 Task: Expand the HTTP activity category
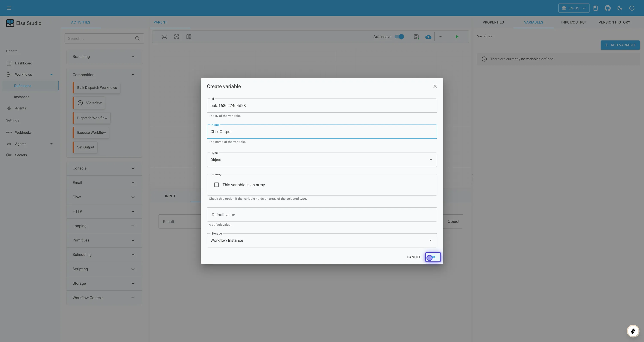[x=104, y=211]
